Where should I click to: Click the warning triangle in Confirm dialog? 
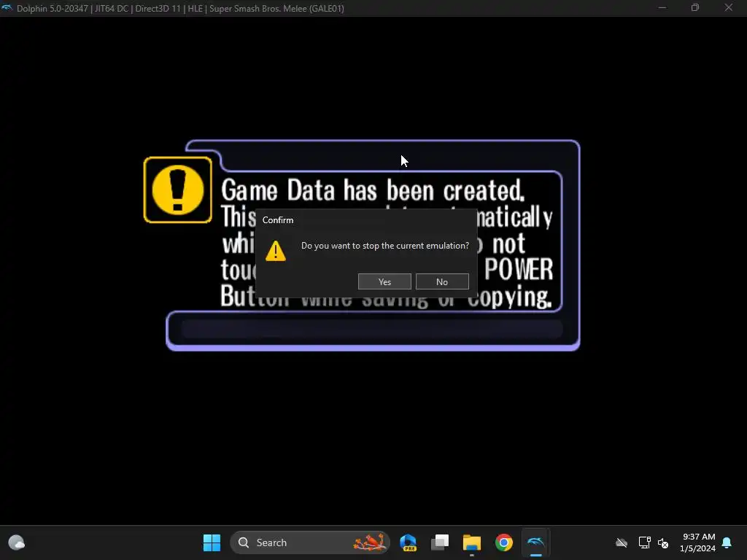click(275, 251)
